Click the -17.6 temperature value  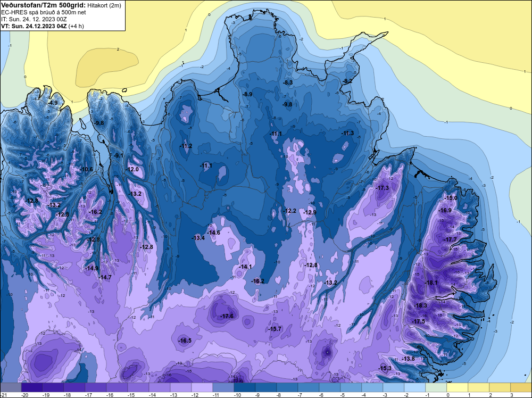point(227,316)
